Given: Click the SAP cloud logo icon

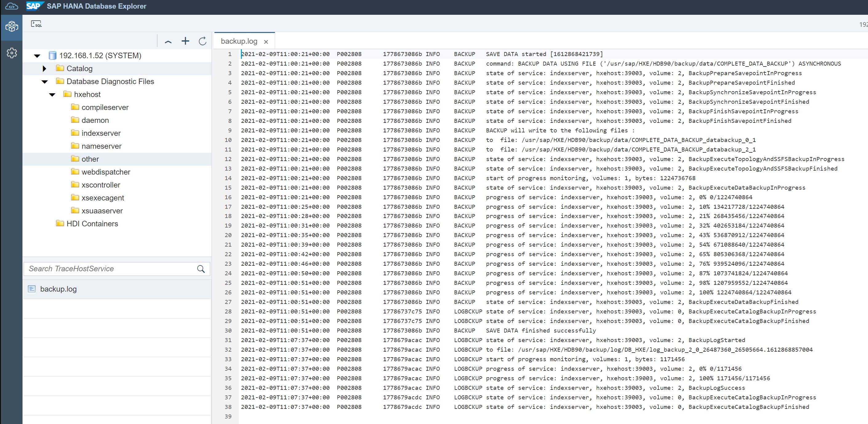Looking at the screenshot, I should click(11, 6).
